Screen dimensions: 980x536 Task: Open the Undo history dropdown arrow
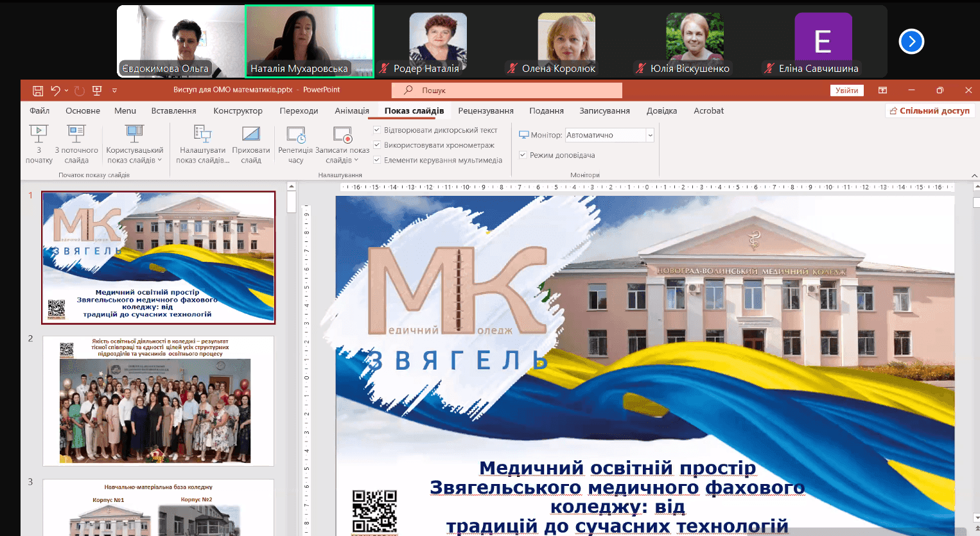point(66,91)
